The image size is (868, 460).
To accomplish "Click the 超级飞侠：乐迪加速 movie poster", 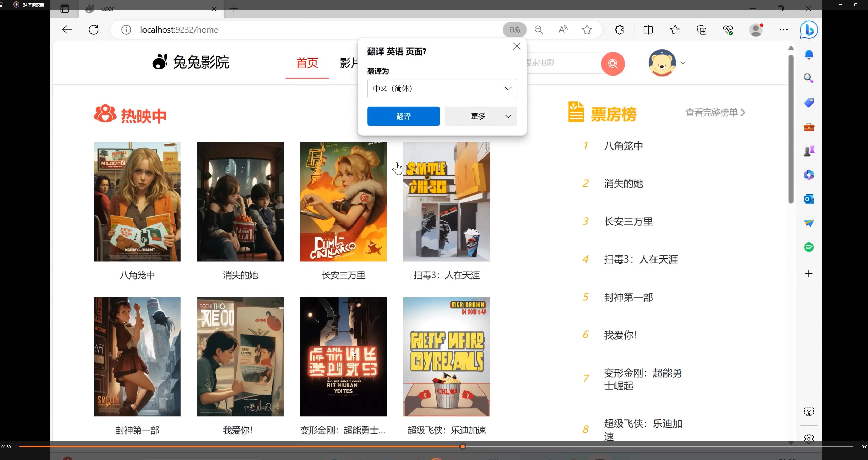I will pyautogui.click(x=446, y=356).
